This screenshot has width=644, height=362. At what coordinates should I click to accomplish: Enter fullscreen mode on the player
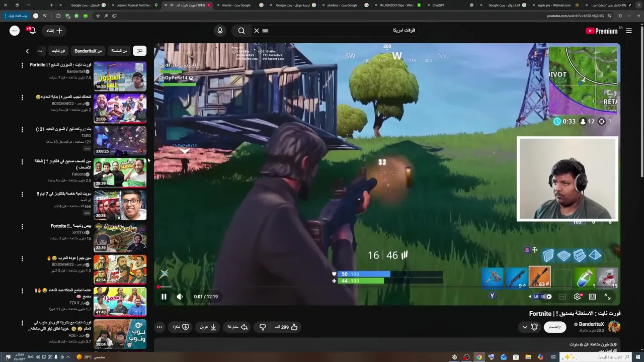607,297
